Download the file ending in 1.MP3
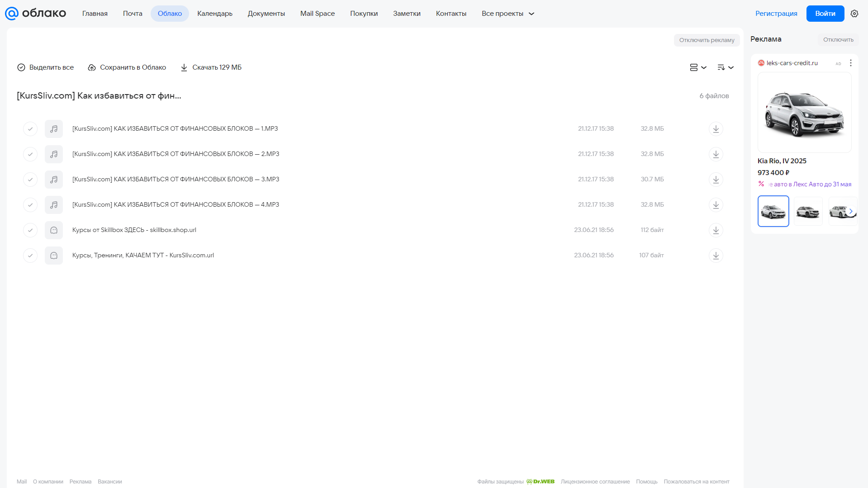This screenshot has height=488, width=868. (716, 129)
